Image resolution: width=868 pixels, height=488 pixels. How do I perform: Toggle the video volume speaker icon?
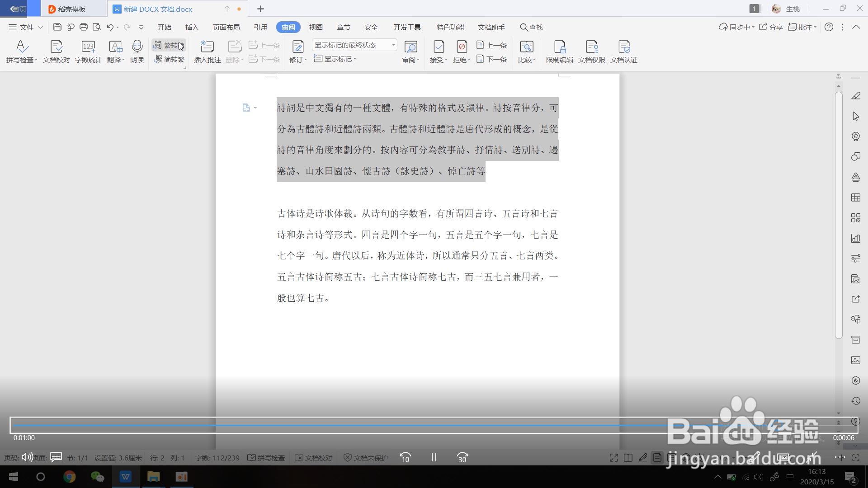pyautogui.click(x=27, y=457)
